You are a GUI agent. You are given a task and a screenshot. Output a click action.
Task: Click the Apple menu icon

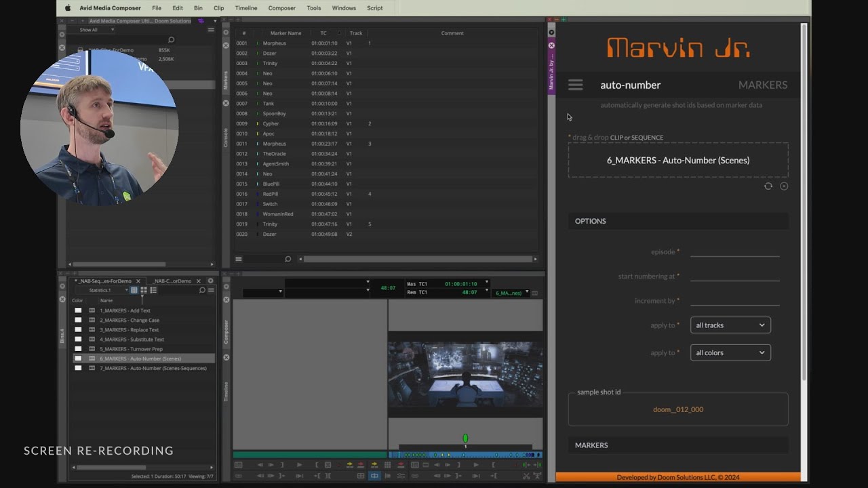point(68,8)
